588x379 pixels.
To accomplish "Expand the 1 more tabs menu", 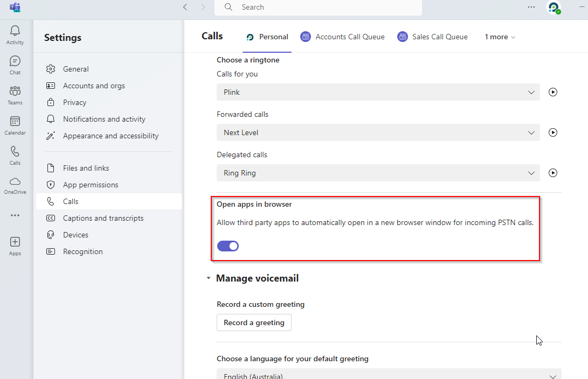I will coord(500,37).
